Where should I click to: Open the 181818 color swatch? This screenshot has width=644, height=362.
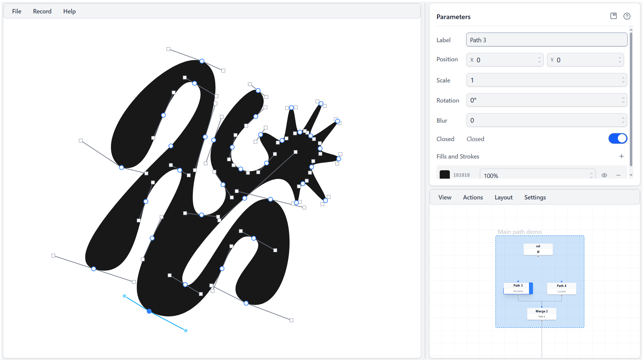444,174
